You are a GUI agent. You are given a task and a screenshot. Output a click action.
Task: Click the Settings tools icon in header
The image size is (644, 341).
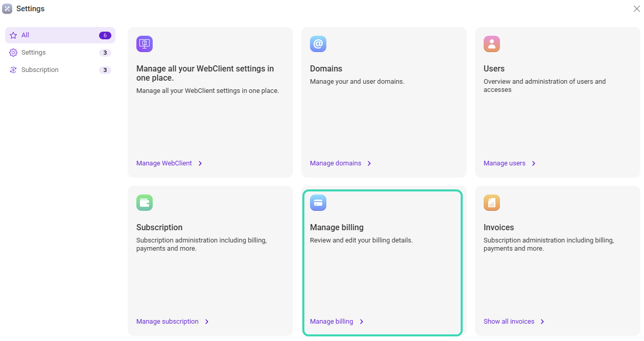(7, 9)
